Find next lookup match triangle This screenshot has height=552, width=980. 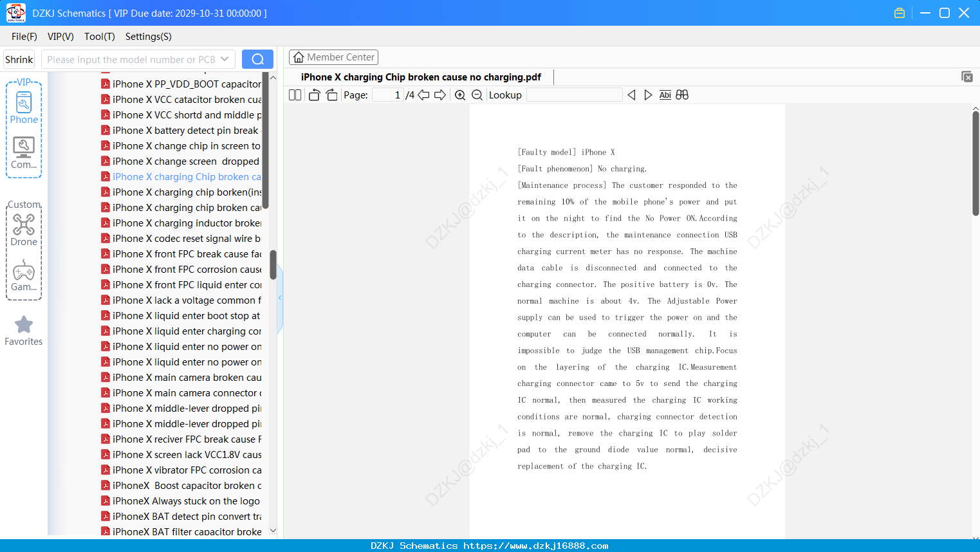(648, 95)
